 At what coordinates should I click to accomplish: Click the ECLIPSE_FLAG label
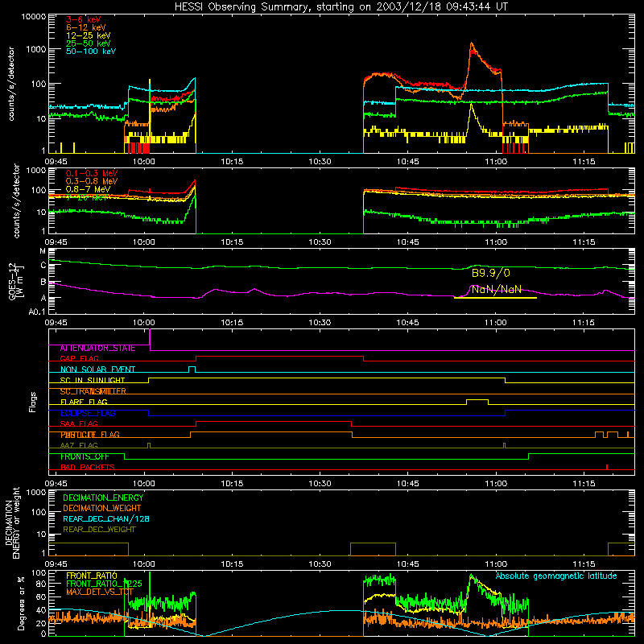coord(88,413)
